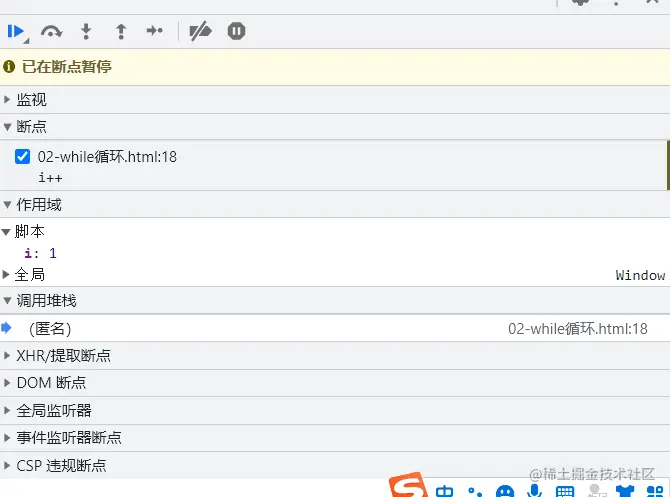Click the 已在断点暂停 status message
The width and height of the screenshot is (670, 497).
[x=67, y=67]
